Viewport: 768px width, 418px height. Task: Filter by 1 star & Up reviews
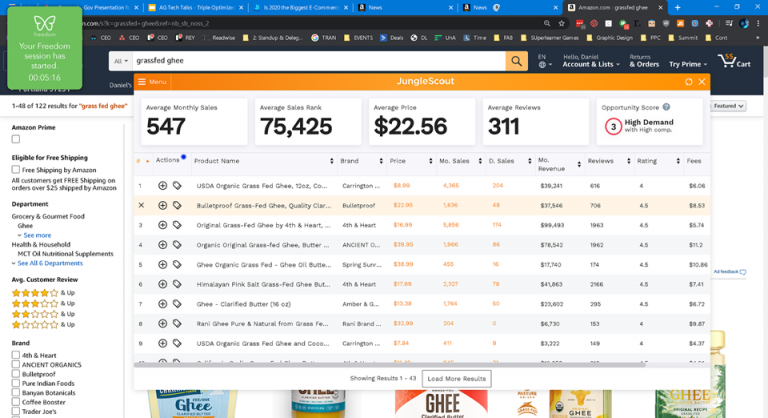(43, 324)
